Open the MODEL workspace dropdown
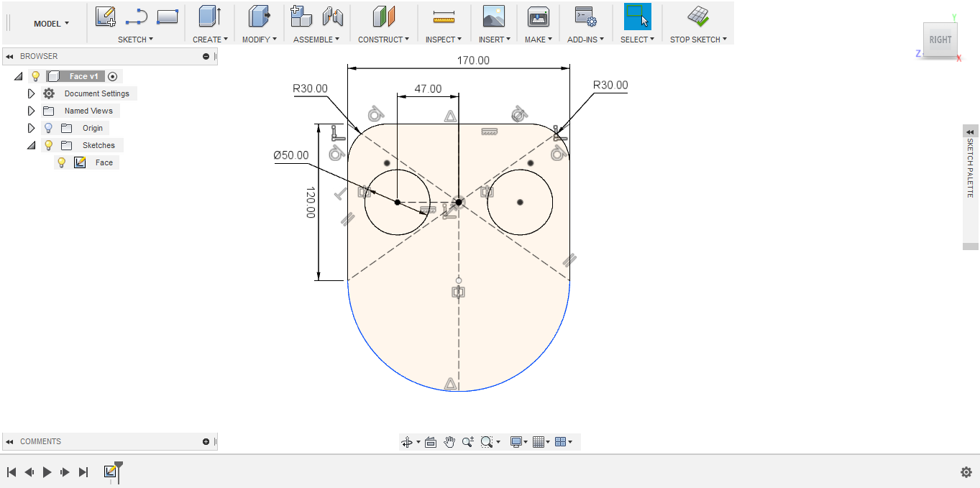 [x=51, y=24]
